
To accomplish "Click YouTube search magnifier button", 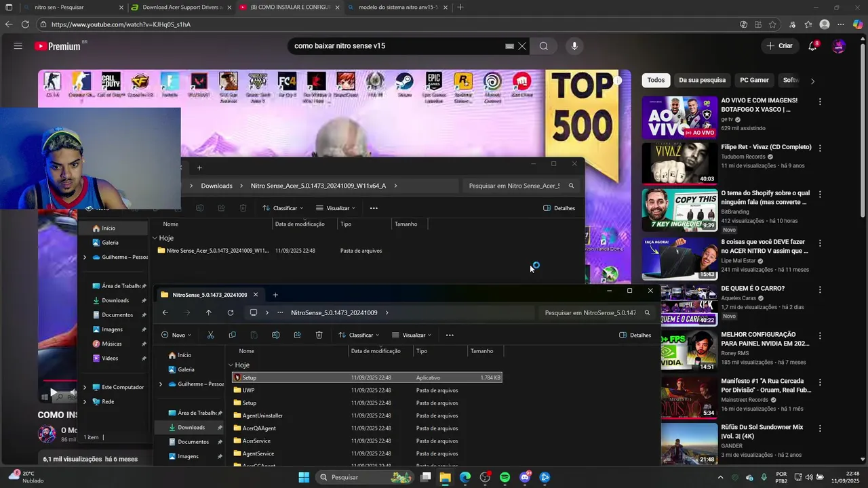I will 544,46.
